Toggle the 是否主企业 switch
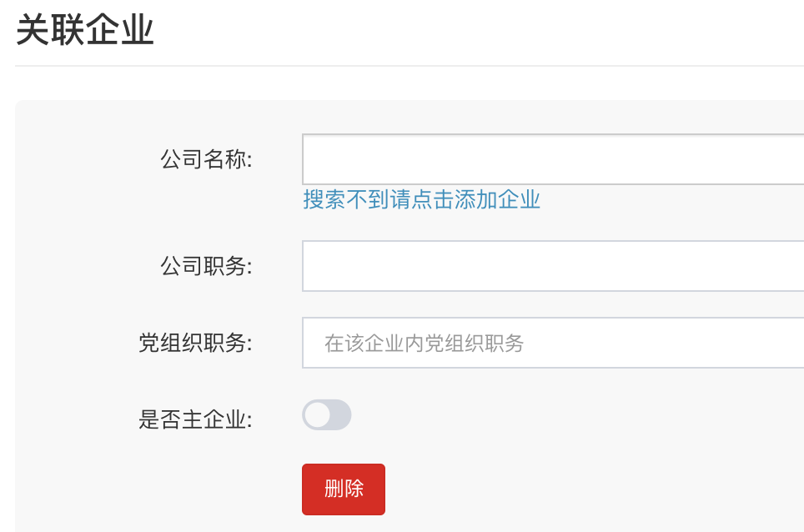 pos(326,415)
